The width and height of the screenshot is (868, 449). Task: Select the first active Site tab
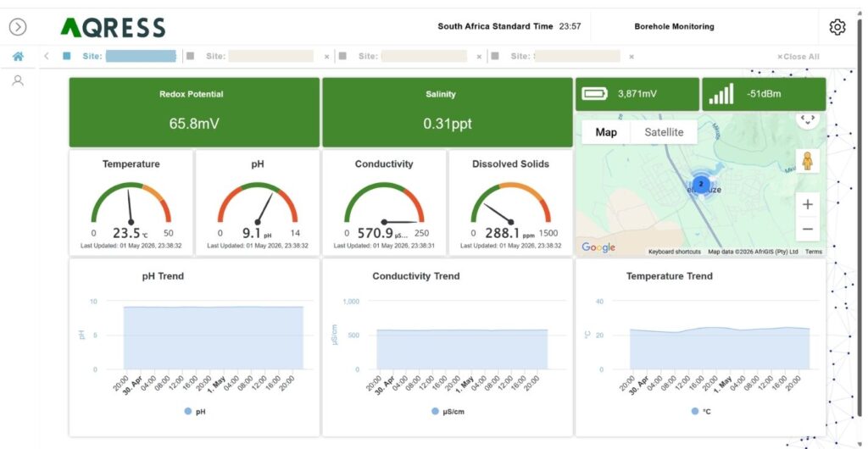pos(119,56)
